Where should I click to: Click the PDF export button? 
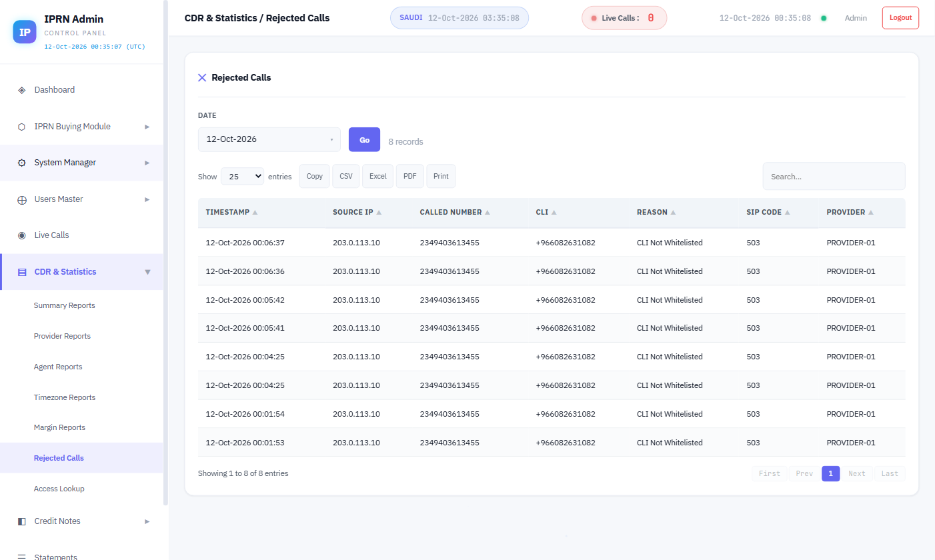pyautogui.click(x=410, y=176)
